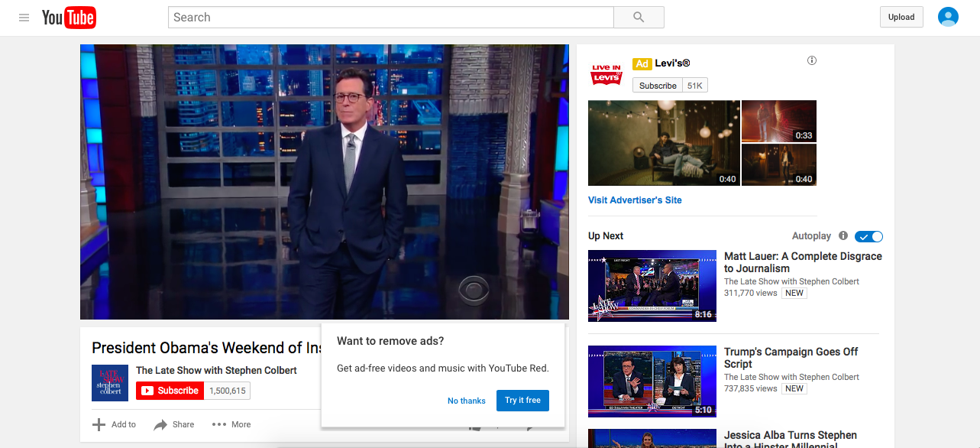Viewport: 980px width, 448px height.
Task: Click the Autoplay info icon
Action: pos(843,236)
